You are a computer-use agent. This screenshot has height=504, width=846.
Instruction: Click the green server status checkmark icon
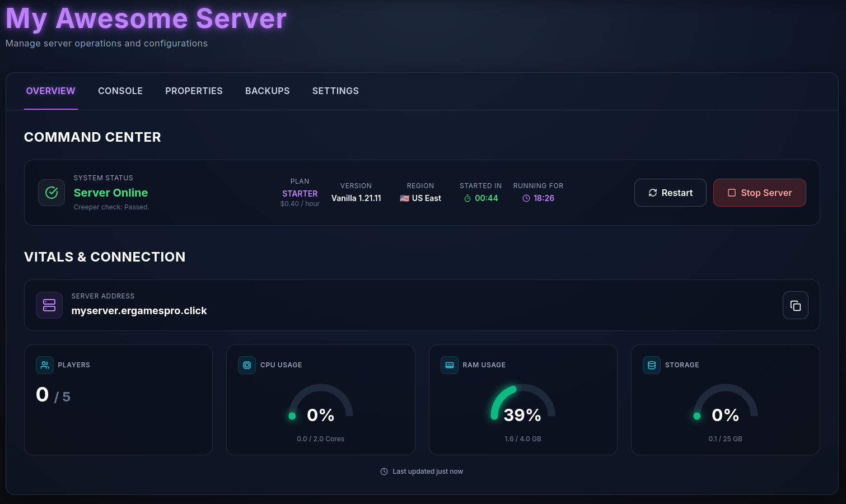point(51,192)
